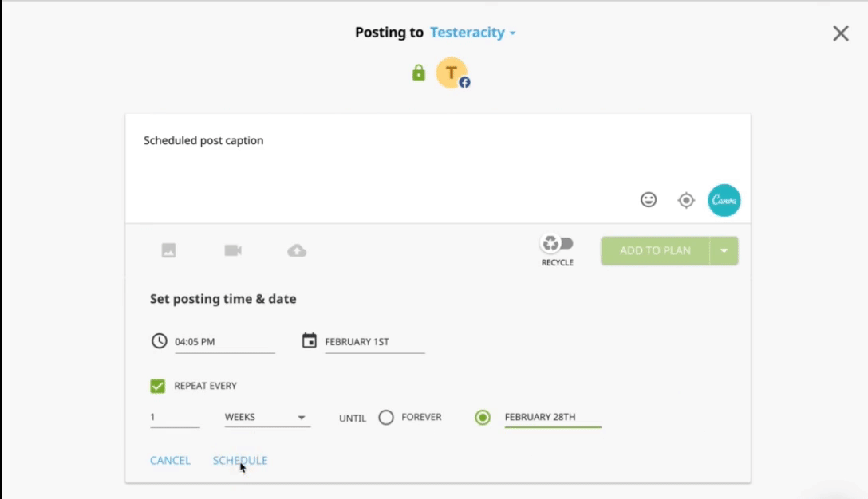Select the until-date radio button
The width and height of the screenshot is (868, 499).
(x=483, y=417)
